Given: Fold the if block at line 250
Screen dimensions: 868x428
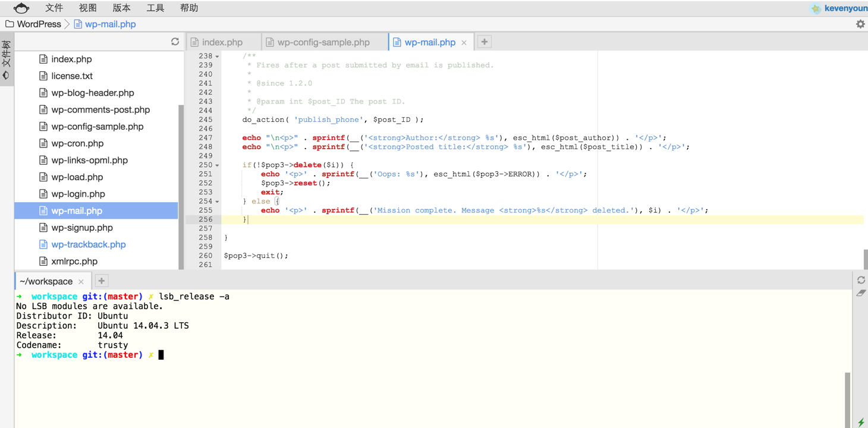Looking at the screenshot, I should [x=217, y=165].
